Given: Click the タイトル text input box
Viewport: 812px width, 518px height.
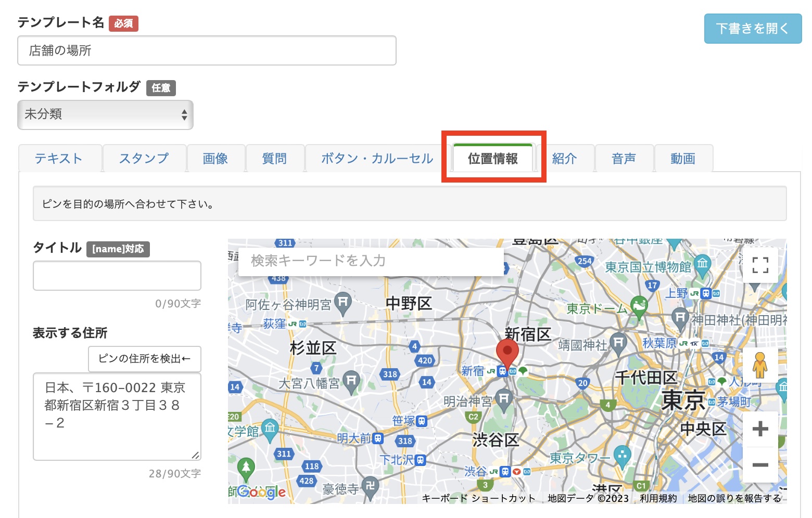Looking at the screenshot, I should 117,276.
